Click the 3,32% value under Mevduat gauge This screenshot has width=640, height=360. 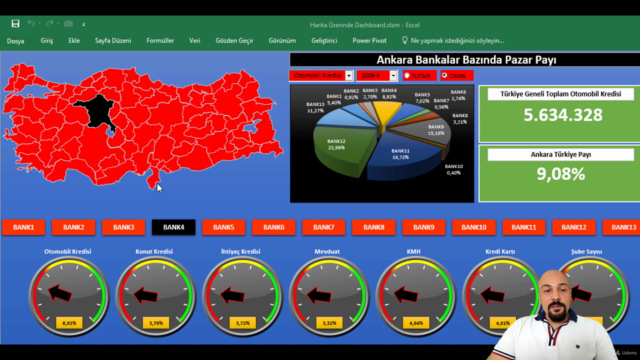pyautogui.click(x=329, y=323)
